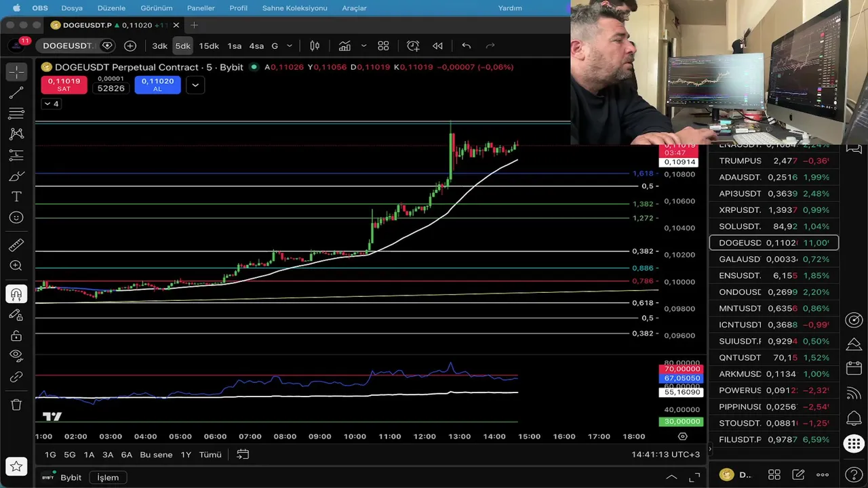Open the candlestick chart style selector

point(315,46)
